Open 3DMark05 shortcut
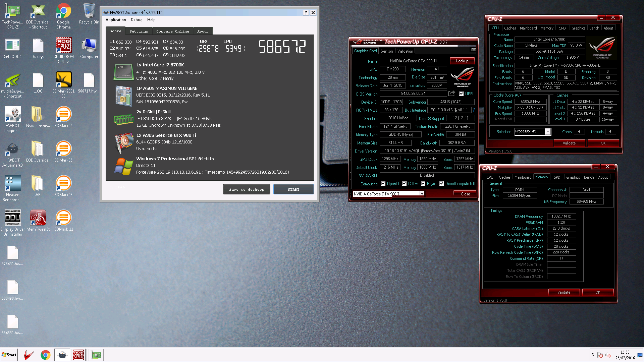 tap(63, 152)
